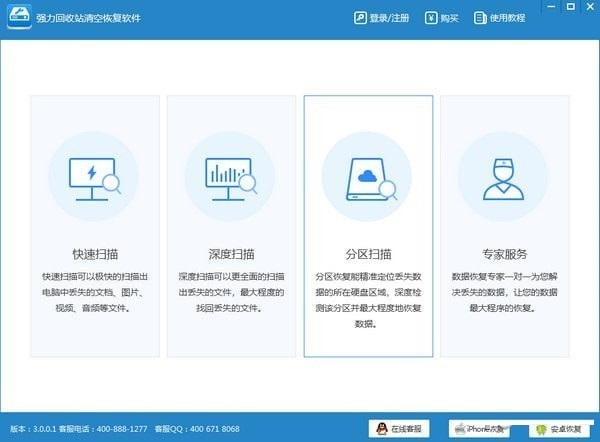The image size is (600, 442).
Task: Click the 分区扫描 cloud drive icon
Action: point(371,179)
